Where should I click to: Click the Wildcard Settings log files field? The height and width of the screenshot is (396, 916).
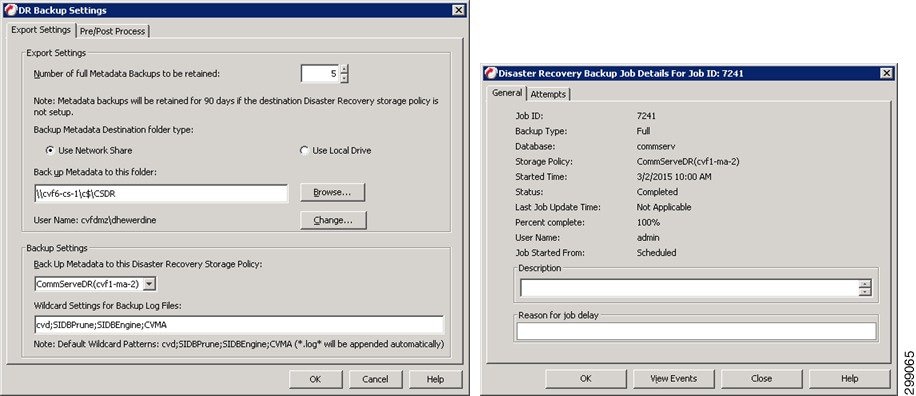point(239,325)
